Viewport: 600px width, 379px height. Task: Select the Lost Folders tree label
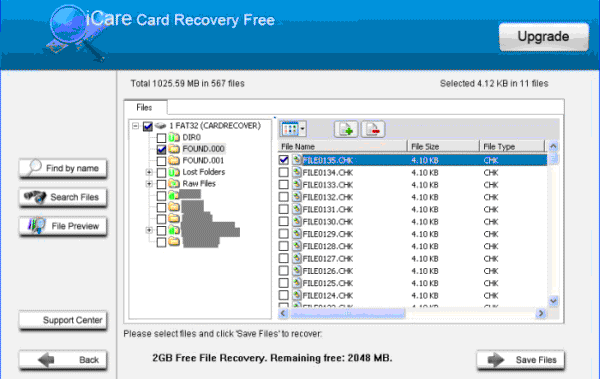coord(204,172)
